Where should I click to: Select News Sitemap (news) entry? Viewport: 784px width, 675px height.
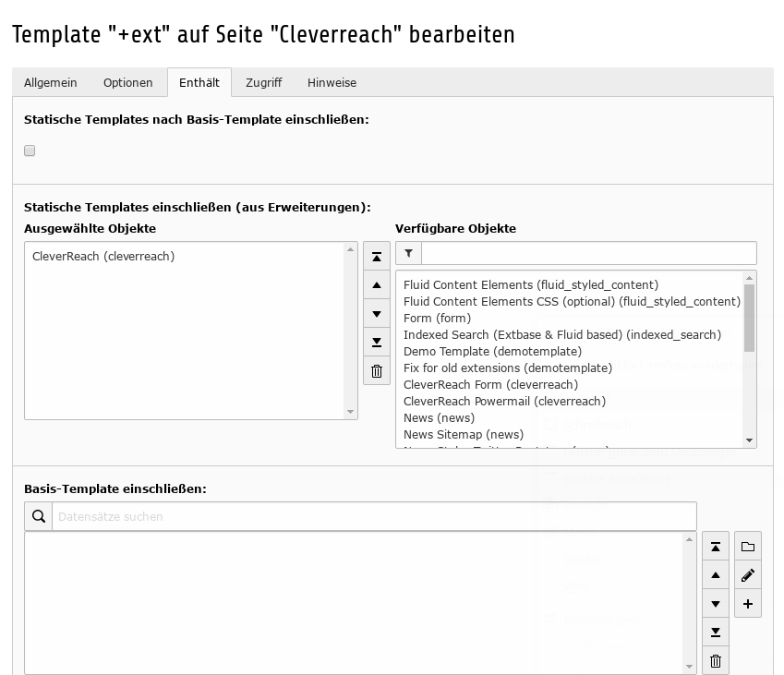(464, 434)
